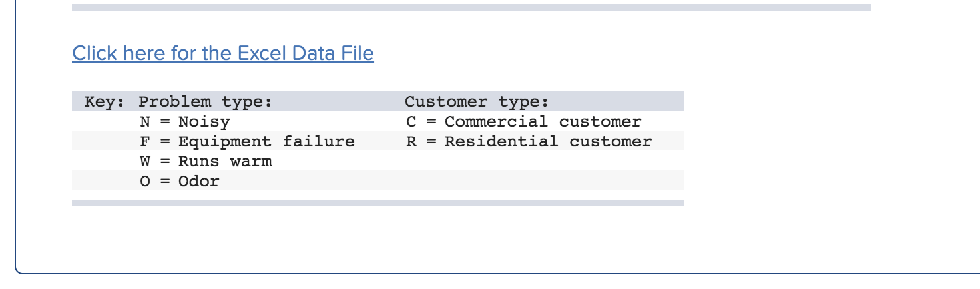Click the rounded bottom-left corner of panel border
The height and width of the screenshot is (289, 980).
tap(21, 268)
